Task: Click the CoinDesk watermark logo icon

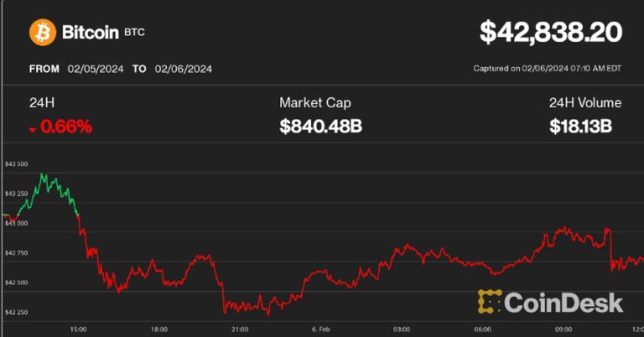Action: [490, 302]
